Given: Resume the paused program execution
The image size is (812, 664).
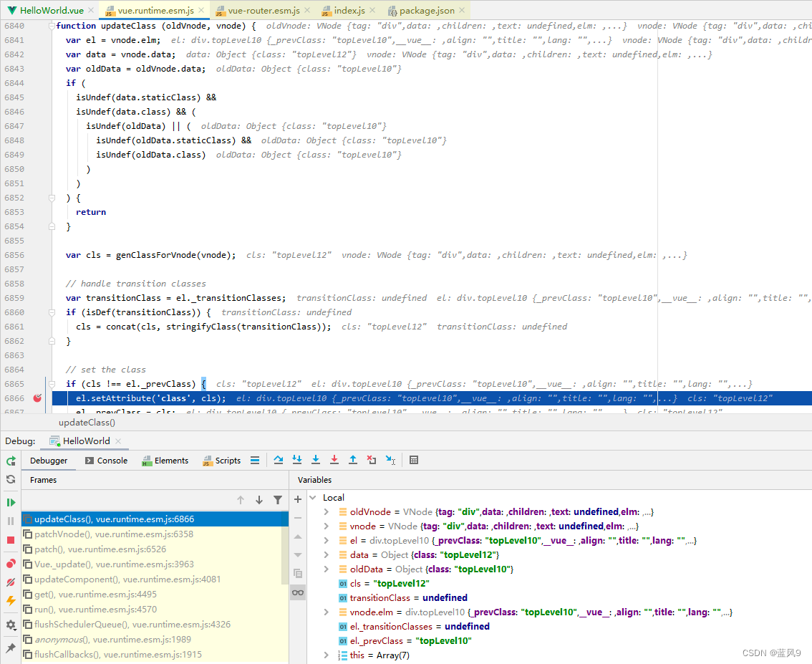Looking at the screenshot, I should tap(10, 501).
